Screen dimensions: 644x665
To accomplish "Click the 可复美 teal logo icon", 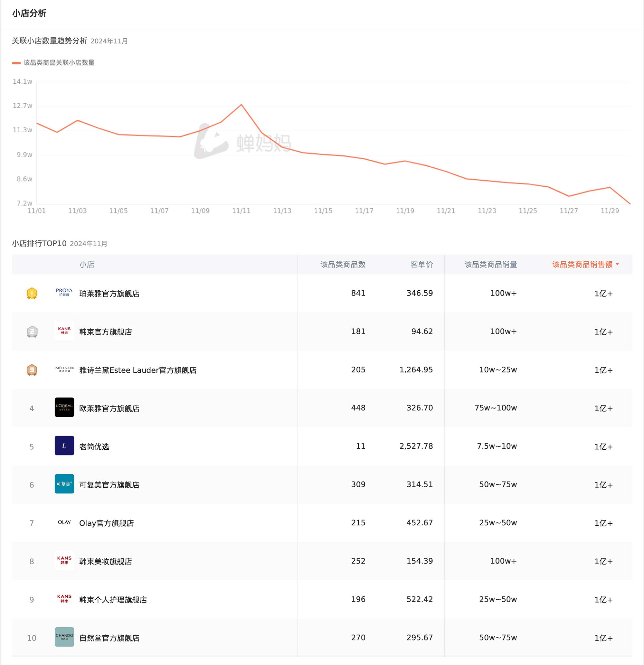I will (64, 484).
